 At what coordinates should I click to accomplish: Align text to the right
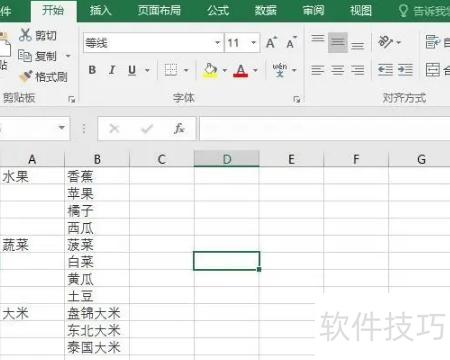[358, 70]
